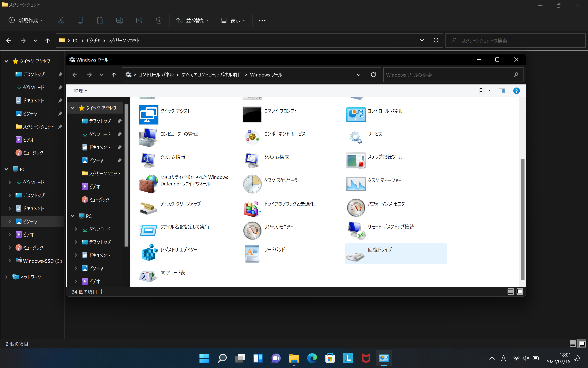Screen dimensions: 588x368
Task: Open the システム構成 icon
Action: (252, 160)
